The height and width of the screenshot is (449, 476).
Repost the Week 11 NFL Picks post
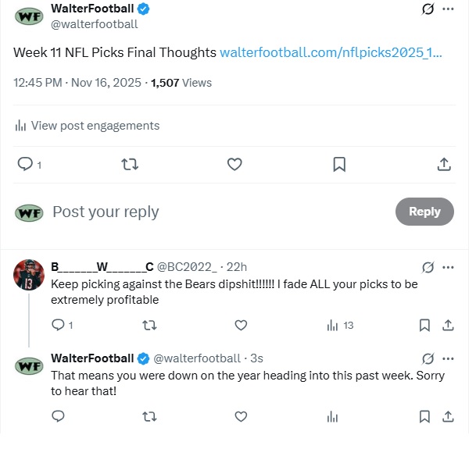(131, 164)
